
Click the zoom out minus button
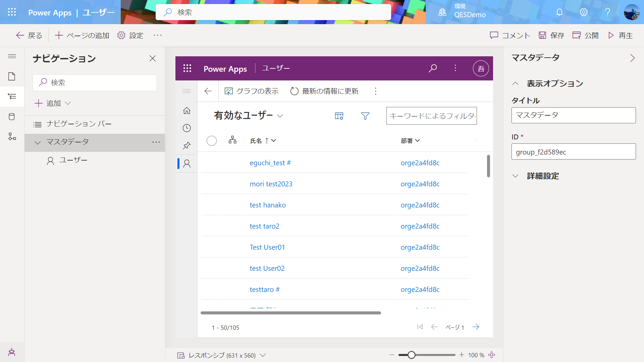[392, 355]
